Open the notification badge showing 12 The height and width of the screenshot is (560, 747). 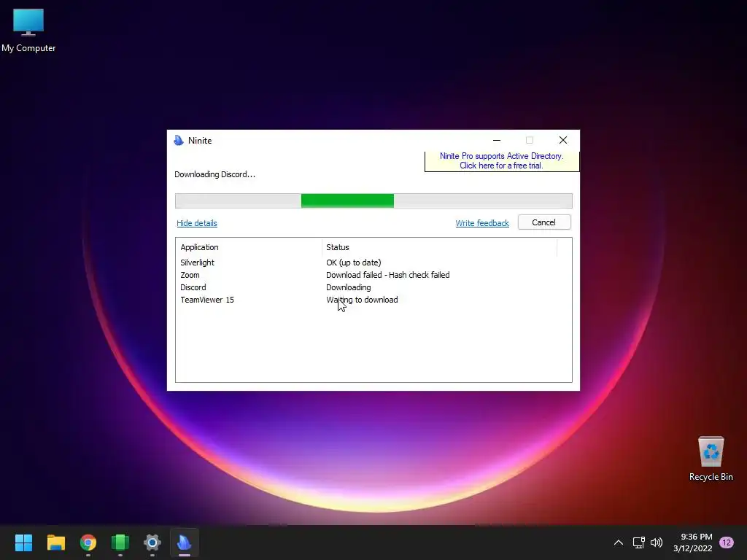[727, 542]
